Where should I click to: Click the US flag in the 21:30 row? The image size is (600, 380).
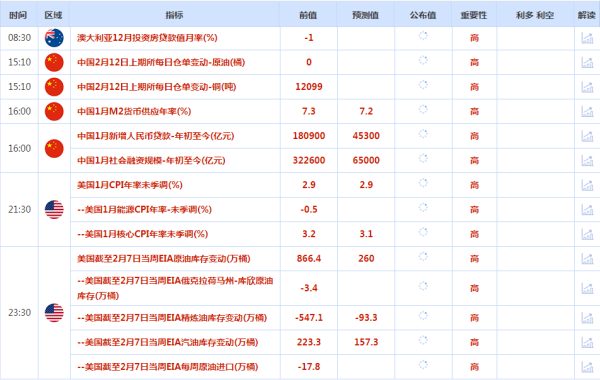(x=54, y=209)
